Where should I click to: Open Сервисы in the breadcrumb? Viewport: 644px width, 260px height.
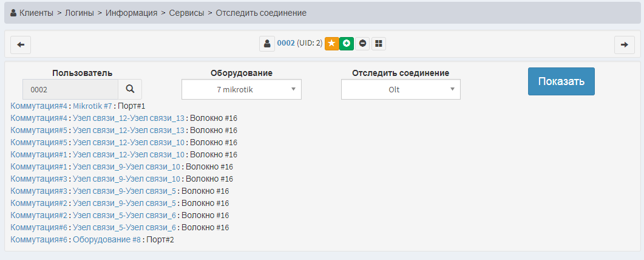pos(187,12)
